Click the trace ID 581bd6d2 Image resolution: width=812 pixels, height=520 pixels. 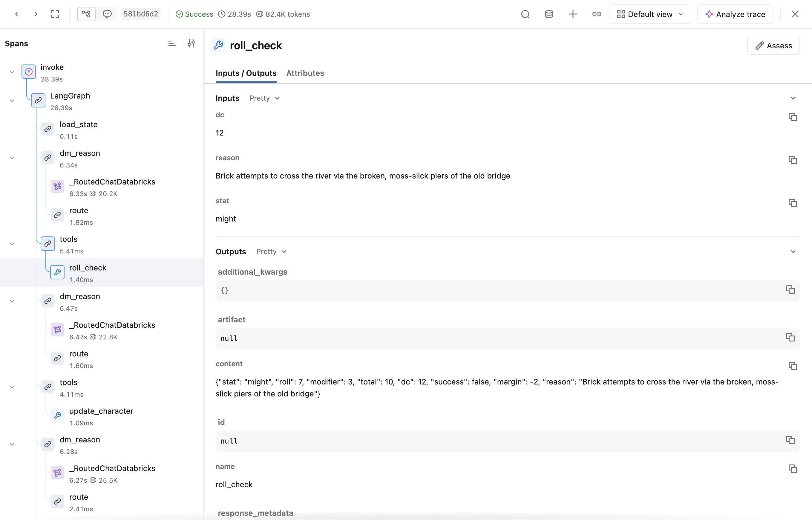141,14
